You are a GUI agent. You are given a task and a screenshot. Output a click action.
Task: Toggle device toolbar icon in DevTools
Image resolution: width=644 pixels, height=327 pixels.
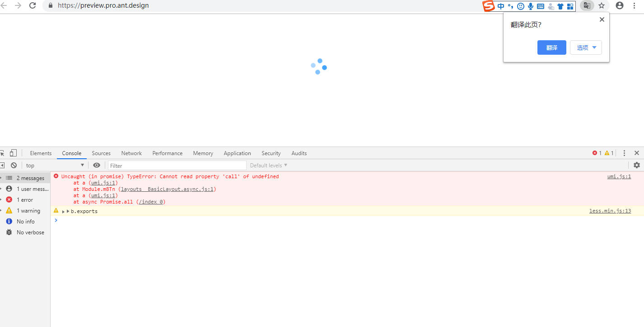(14, 153)
